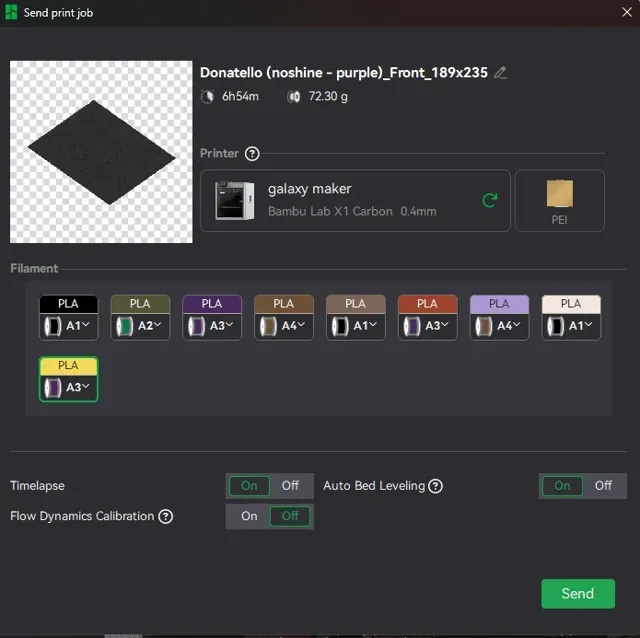Turn Timelapse Off
The height and width of the screenshot is (638, 640).
[290, 486]
